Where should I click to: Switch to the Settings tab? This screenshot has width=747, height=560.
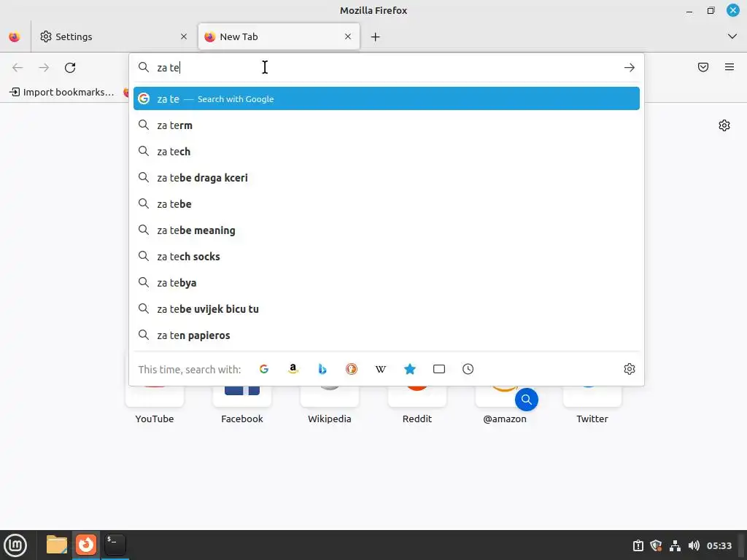click(113, 36)
